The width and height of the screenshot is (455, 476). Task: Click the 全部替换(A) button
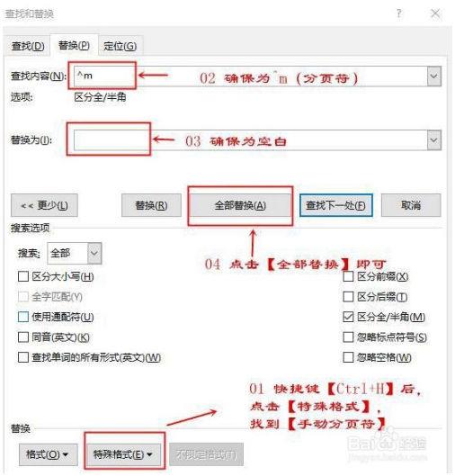pyautogui.click(x=240, y=205)
